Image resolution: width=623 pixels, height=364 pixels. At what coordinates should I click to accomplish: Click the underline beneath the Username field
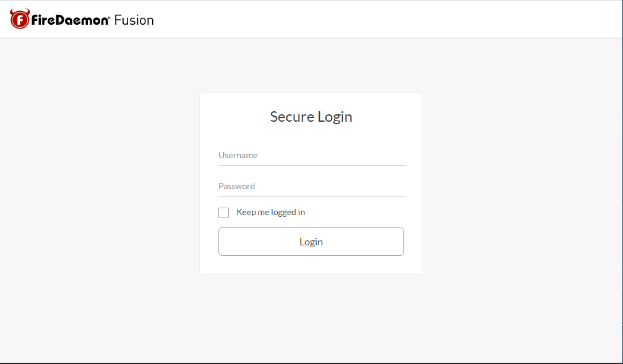pyautogui.click(x=312, y=165)
